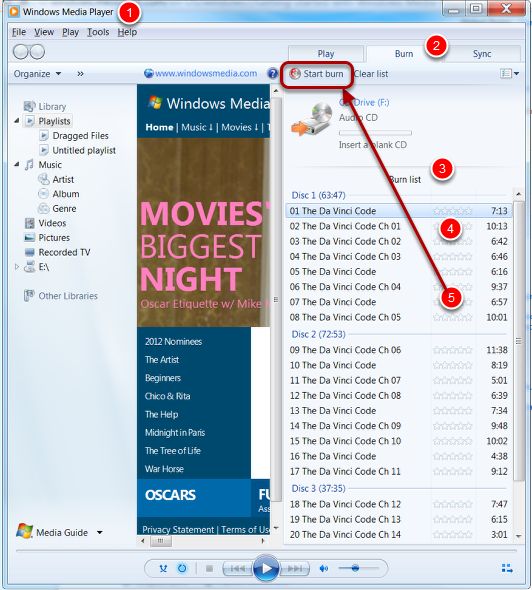Image resolution: width=532 pixels, height=590 pixels.
Task: Switch to the Burn tab
Action: (x=404, y=54)
